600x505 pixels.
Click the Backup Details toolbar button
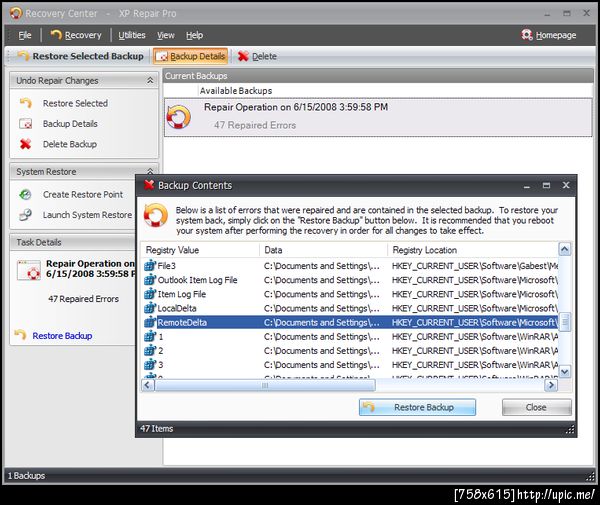pyautogui.click(x=191, y=56)
